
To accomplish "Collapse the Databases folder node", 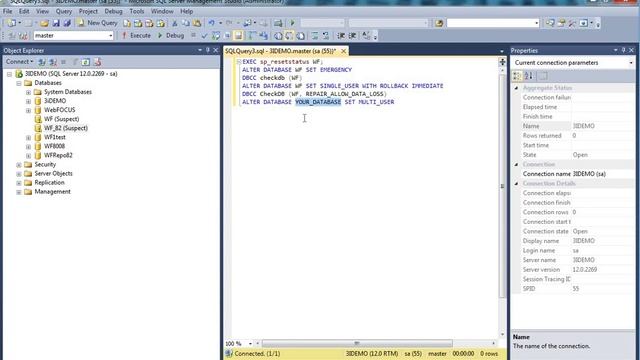I will pos(19,83).
